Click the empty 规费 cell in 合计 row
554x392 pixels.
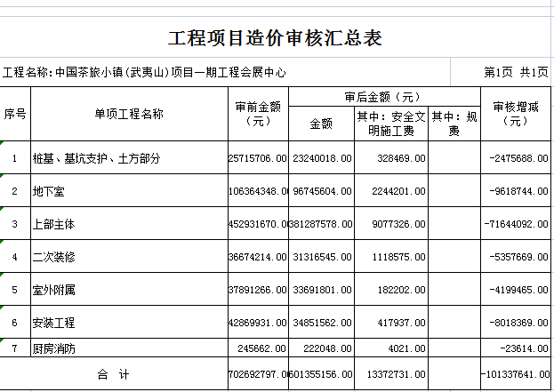coord(454,373)
